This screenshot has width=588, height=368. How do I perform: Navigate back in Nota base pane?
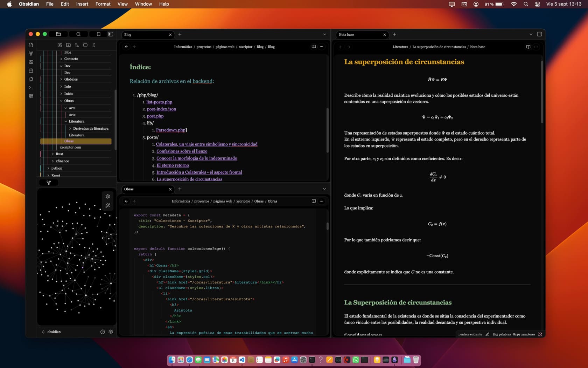click(x=341, y=47)
